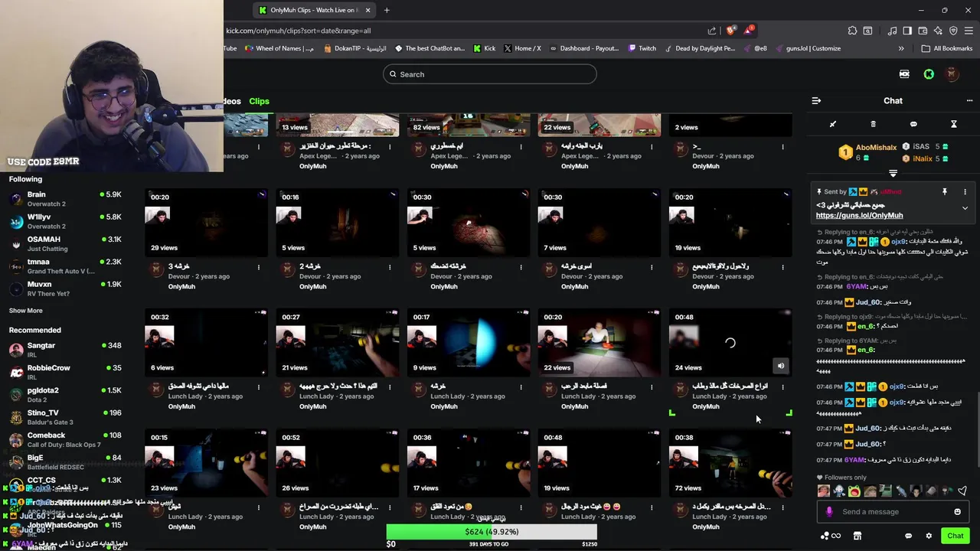Open RobbieCrow recommended channel
This screenshot has width=980, height=551.
coord(65,372)
